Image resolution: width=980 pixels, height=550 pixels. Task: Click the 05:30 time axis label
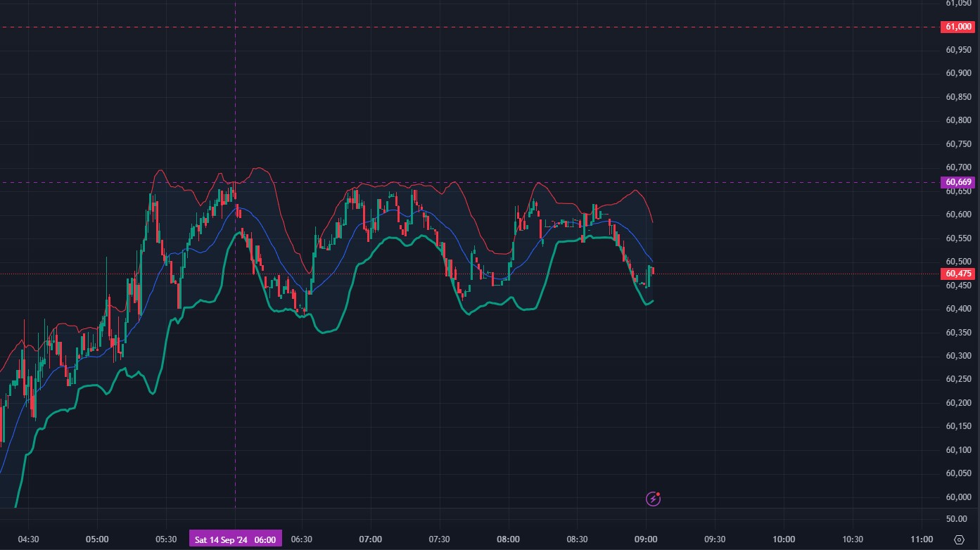click(x=165, y=539)
